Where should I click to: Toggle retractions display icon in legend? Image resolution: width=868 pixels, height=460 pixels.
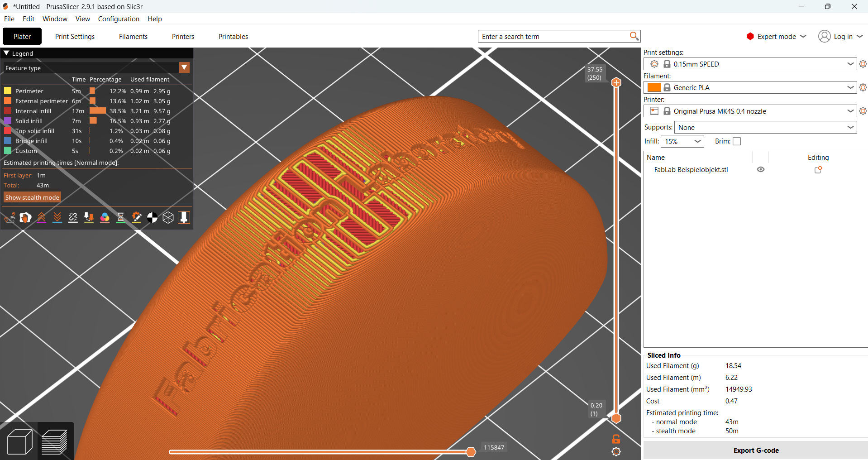42,218
